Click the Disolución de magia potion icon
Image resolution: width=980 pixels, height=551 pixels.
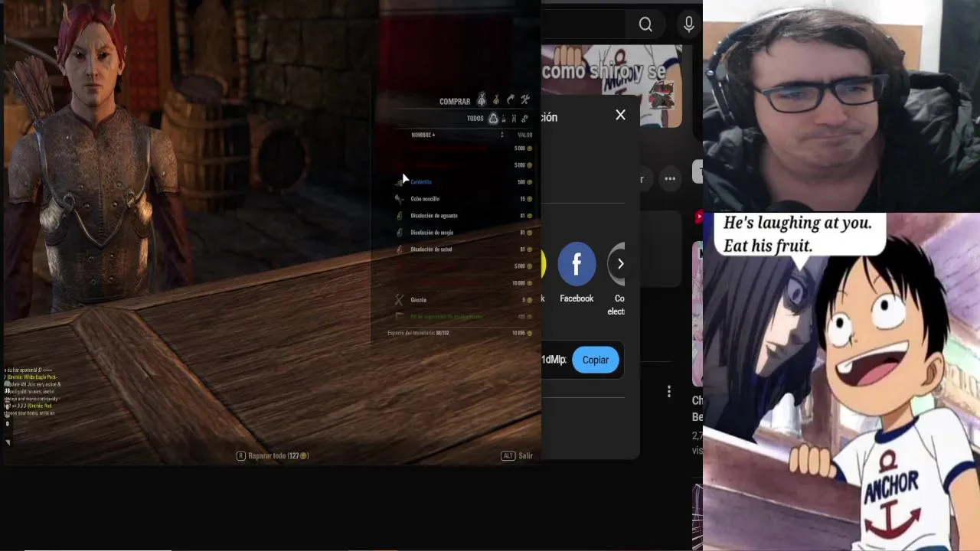(399, 233)
